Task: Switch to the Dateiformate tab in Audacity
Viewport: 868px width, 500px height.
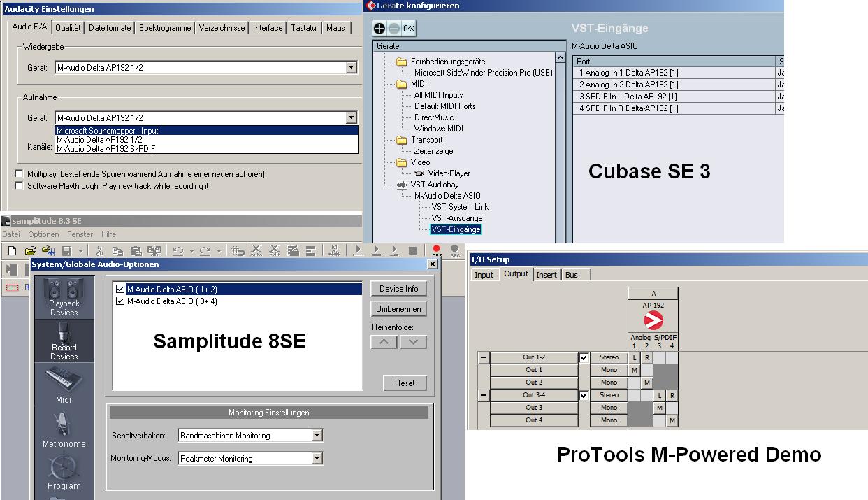Action: (x=110, y=28)
